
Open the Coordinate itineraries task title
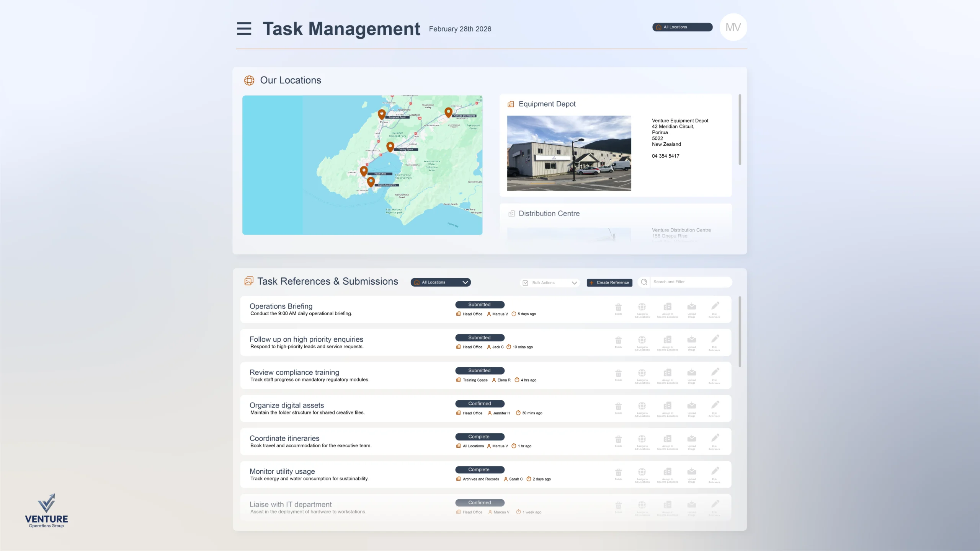[x=284, y=439]
